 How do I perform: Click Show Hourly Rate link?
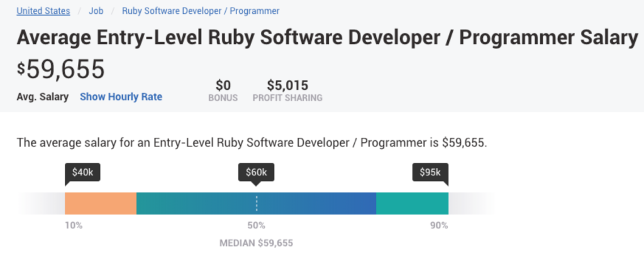(x=121, y=97)
